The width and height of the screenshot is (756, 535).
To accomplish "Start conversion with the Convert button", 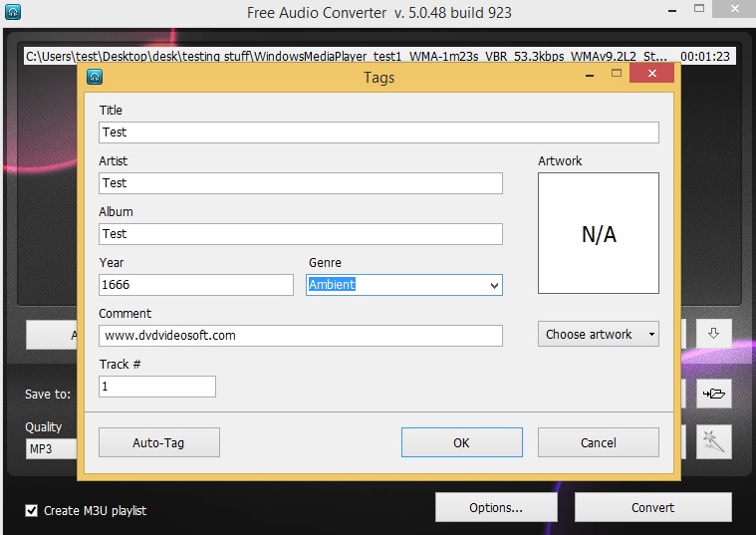I will pyautogui.click(x=652, y=507).
